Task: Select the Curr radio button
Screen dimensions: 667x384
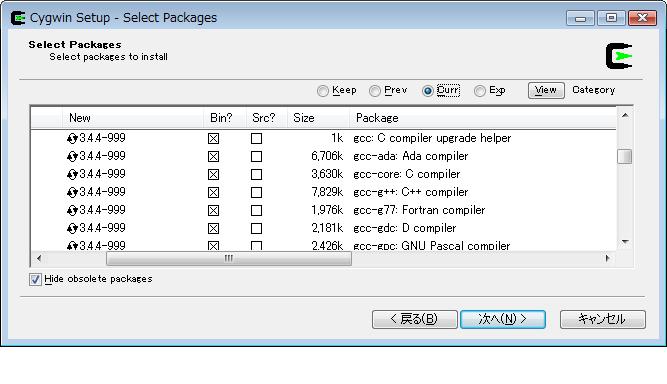Action: click(428, 91)
